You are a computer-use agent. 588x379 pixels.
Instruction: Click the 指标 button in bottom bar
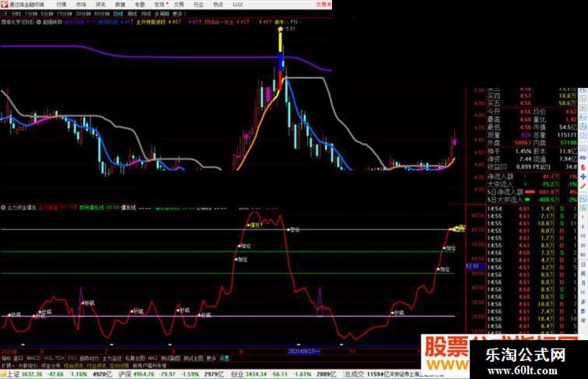6,358
